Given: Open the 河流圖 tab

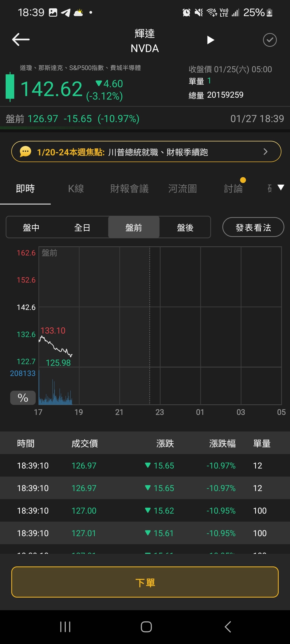Looking at the screenshot, I should (x=183, y=189).
